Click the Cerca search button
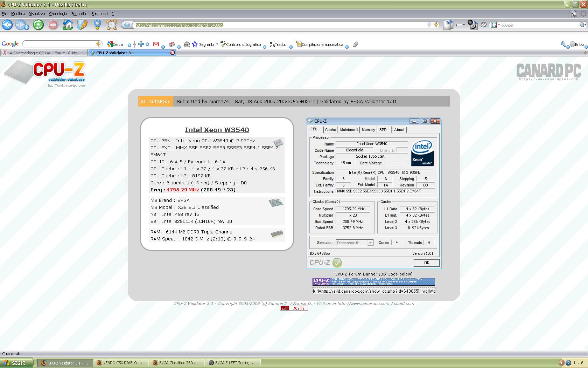Screen dimensions: 588x368 point(115,44)
